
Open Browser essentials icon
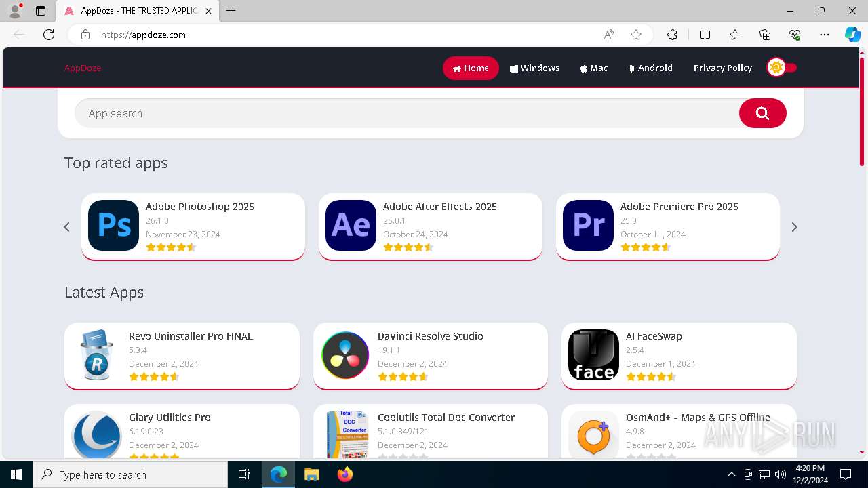click(x=795, y=35)
